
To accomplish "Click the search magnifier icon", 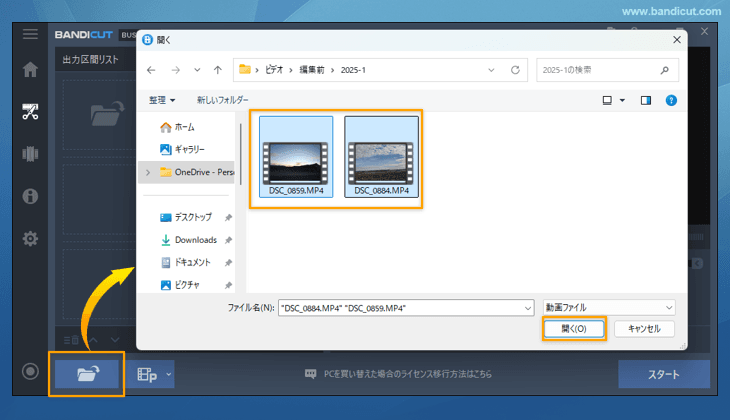I will pos(664,70).
